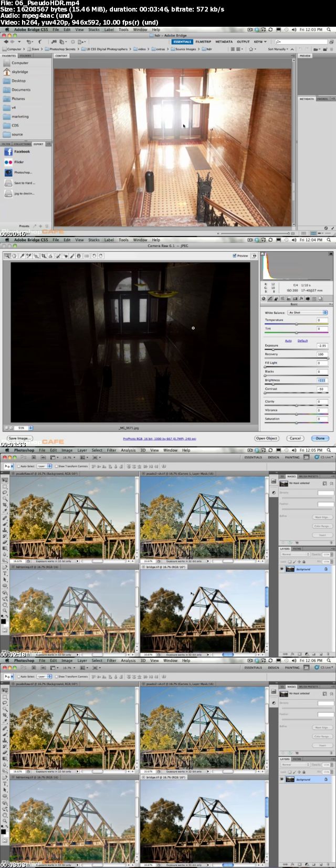Click lock icon on Background layer, 12:05 PM frame
Image resolution: width=336 pixels, height=868 pixels.
coord(326,569)
